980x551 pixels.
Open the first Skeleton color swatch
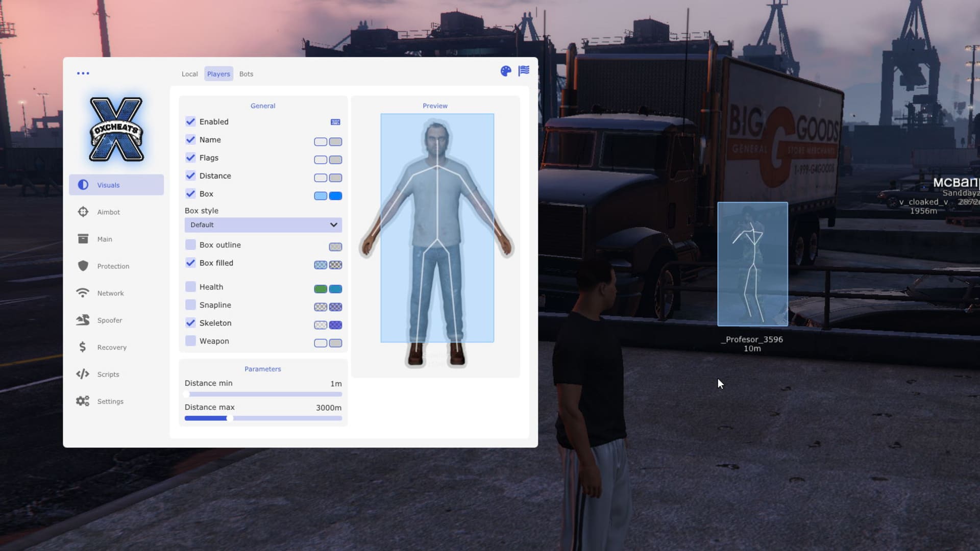point(321,325)
